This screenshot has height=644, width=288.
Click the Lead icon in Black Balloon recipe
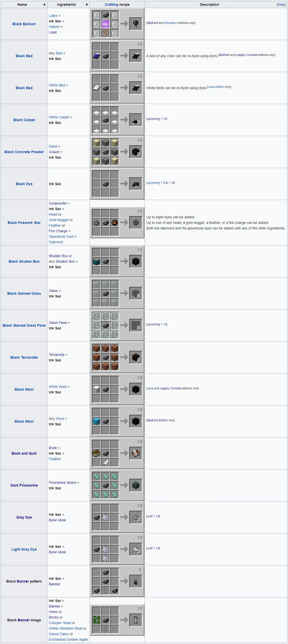pyautogui.click(x=105, y=33)
